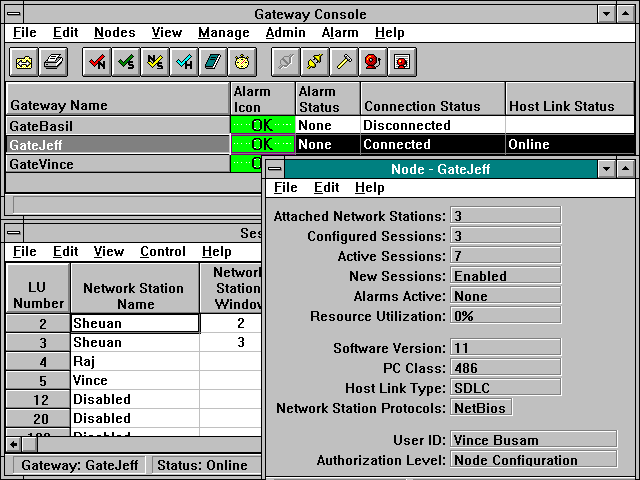Click the blue checkmark H toolbar icon

coord(184,62)
